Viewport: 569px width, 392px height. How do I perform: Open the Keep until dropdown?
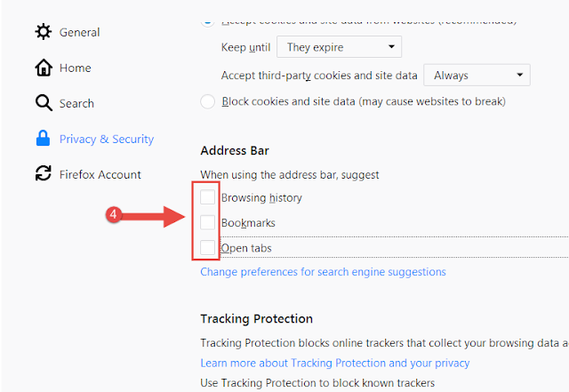[339, 47]
